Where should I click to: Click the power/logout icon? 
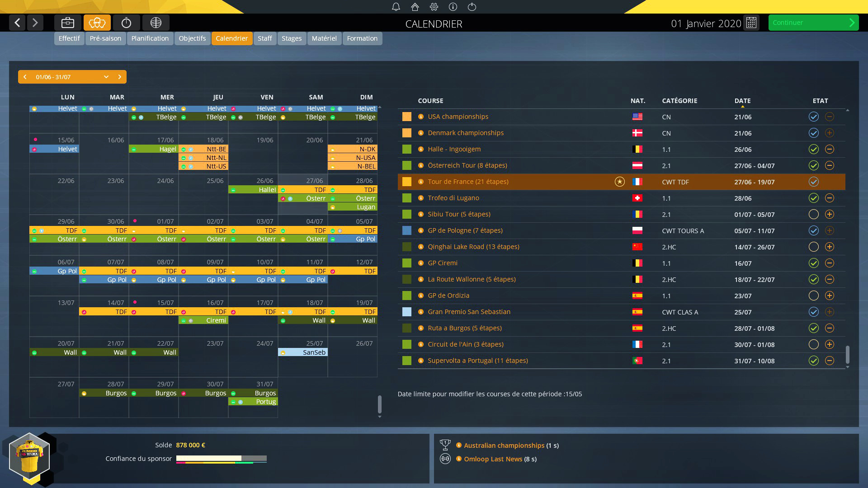(472, 7)
